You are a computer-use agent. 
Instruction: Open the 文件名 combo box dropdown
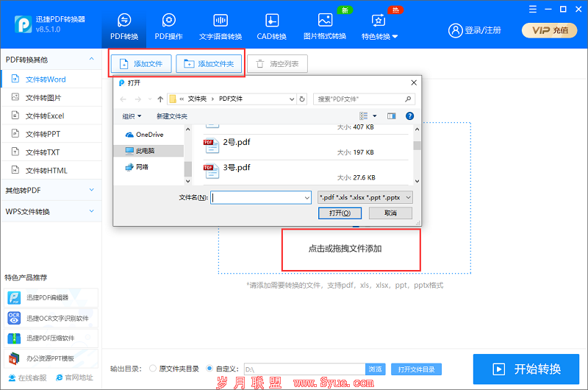(307, 197)
